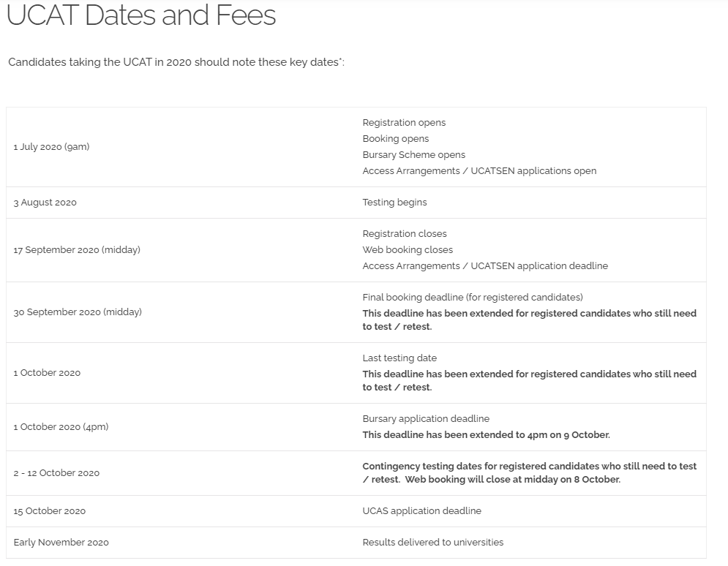Select the "30 September 2020 (midday)" cell
The width and height of the screenshot is (728, 566).
coord(78,312)
